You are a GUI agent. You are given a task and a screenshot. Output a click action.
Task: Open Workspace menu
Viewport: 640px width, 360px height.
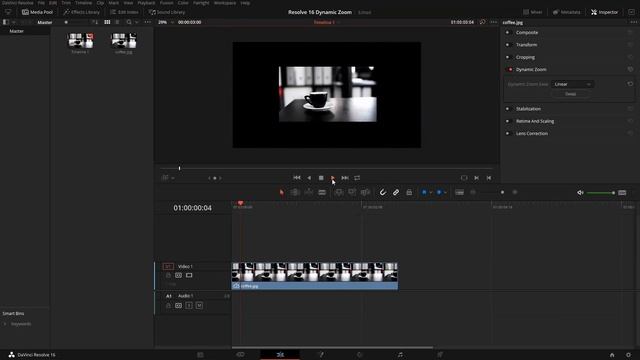coord(225,3)
